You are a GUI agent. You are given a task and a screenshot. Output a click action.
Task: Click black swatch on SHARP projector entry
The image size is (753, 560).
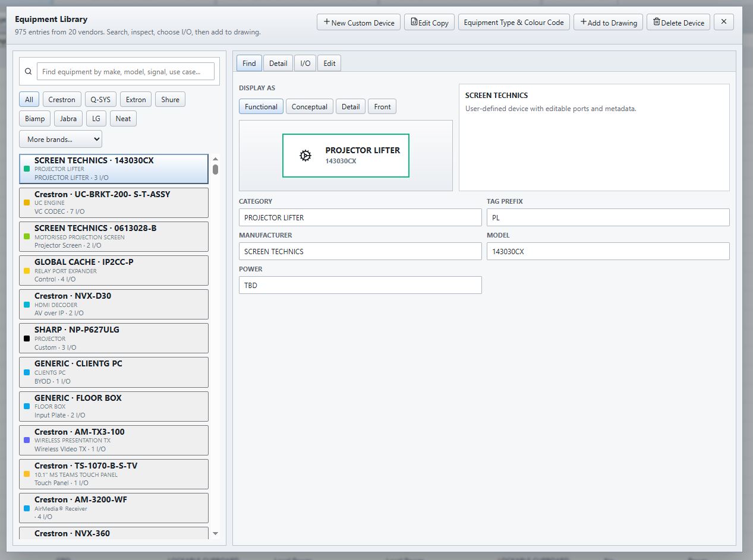(x=26, y=338)
